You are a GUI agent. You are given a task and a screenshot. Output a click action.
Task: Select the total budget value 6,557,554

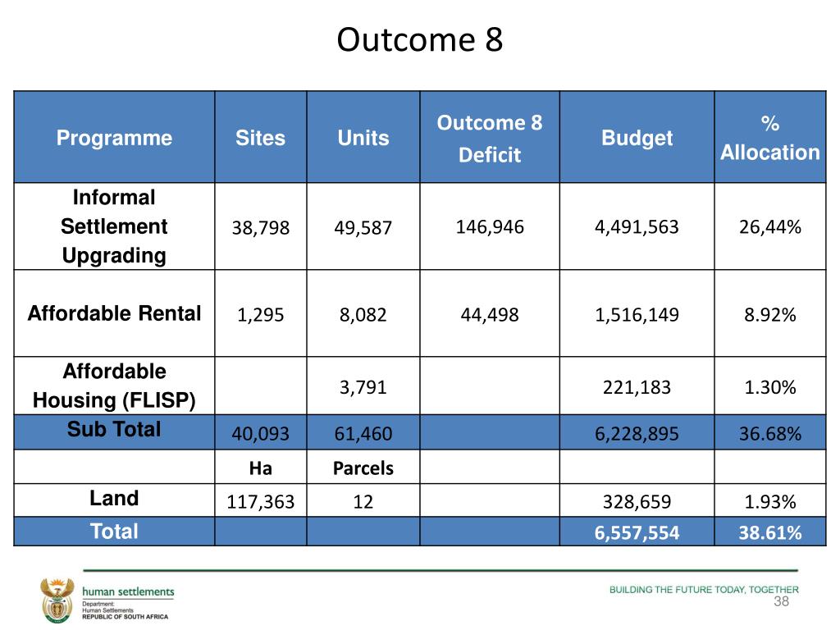[x=637, y=532]
